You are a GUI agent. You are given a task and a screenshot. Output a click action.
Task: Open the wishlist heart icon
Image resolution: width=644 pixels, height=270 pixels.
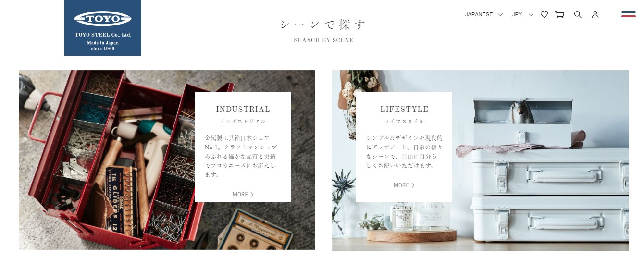544,14
